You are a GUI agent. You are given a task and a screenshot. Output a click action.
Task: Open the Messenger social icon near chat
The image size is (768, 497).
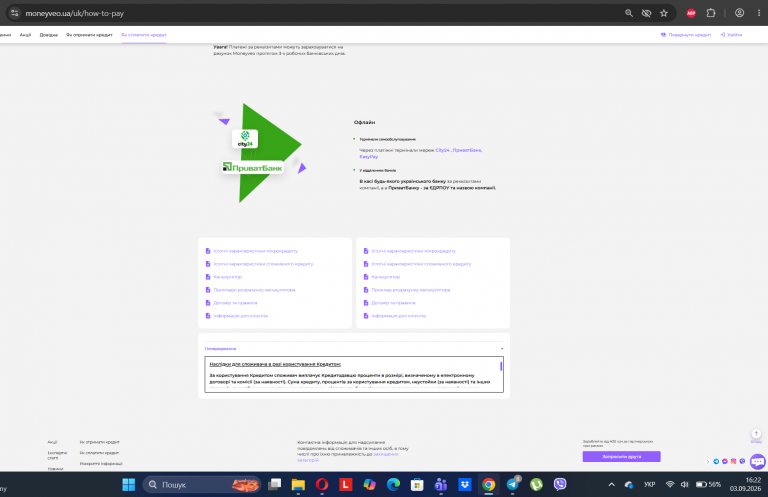pyautogui.click(x=725, y=461)
